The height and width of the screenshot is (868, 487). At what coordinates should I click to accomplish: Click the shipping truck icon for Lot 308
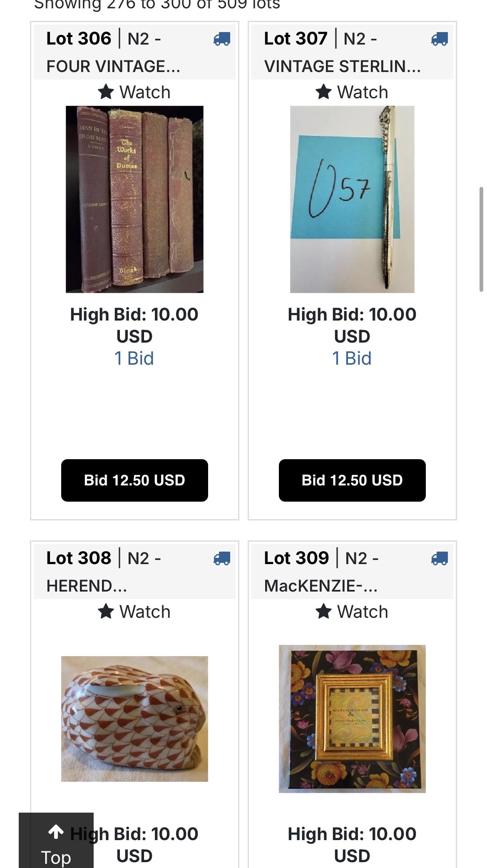(222, 558)
